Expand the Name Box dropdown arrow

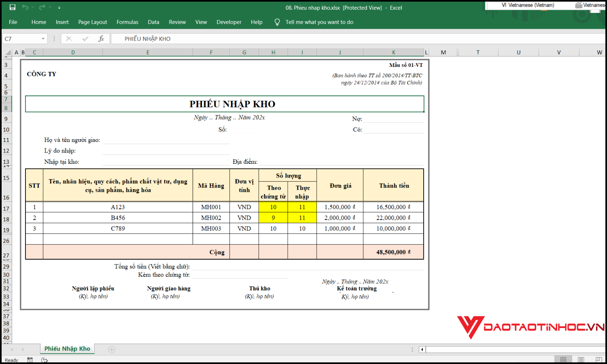pyautogui.click(x=43, y=39)
